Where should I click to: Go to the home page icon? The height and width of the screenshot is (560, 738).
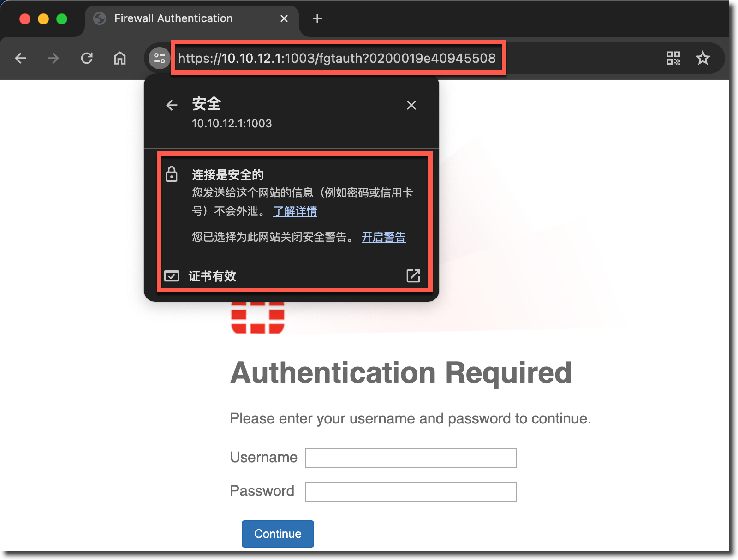click(120, 58)
